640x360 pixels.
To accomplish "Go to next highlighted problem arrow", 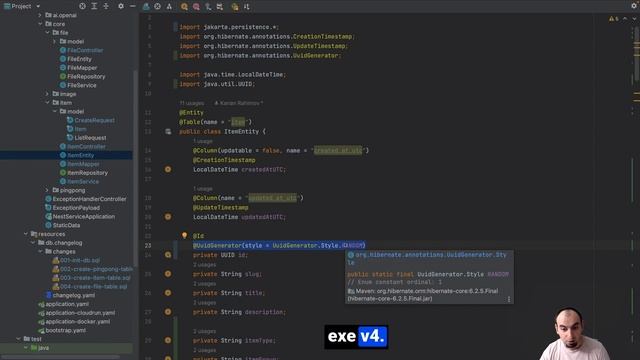I will [x=634, y=19].
